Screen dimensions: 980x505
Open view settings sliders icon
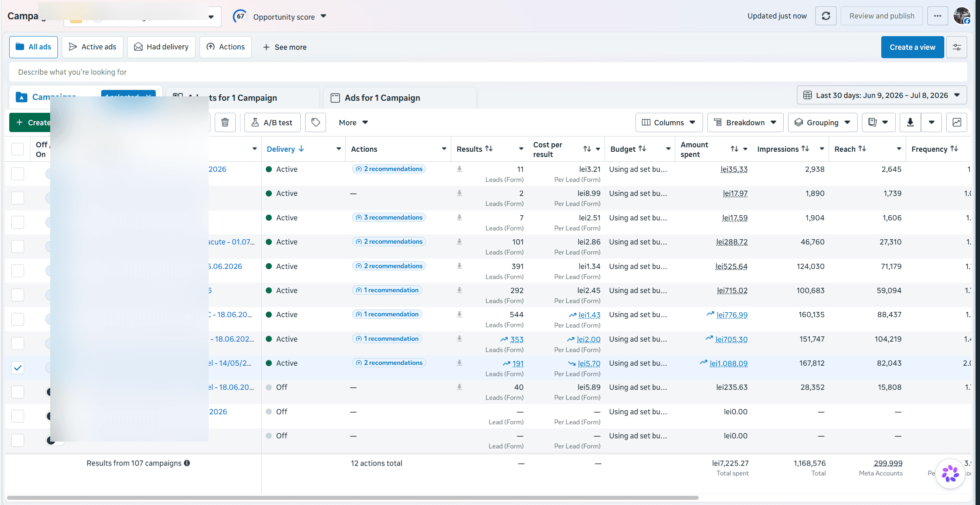coord(957,47)
